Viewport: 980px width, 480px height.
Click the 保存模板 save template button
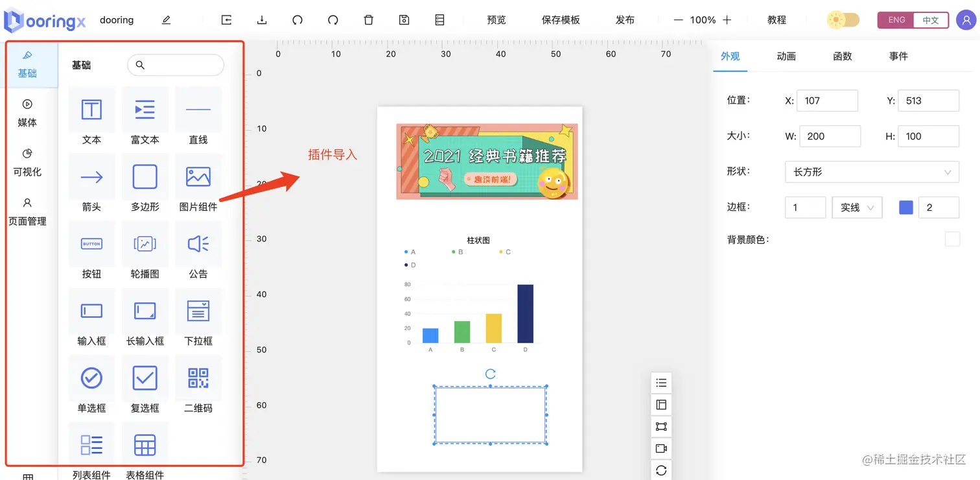561,20
